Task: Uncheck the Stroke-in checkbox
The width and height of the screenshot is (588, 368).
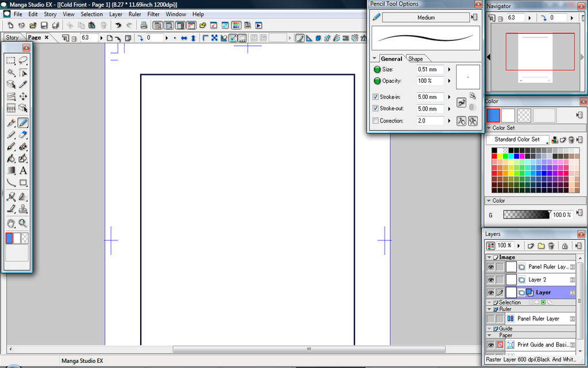Action: click(376, 97)
